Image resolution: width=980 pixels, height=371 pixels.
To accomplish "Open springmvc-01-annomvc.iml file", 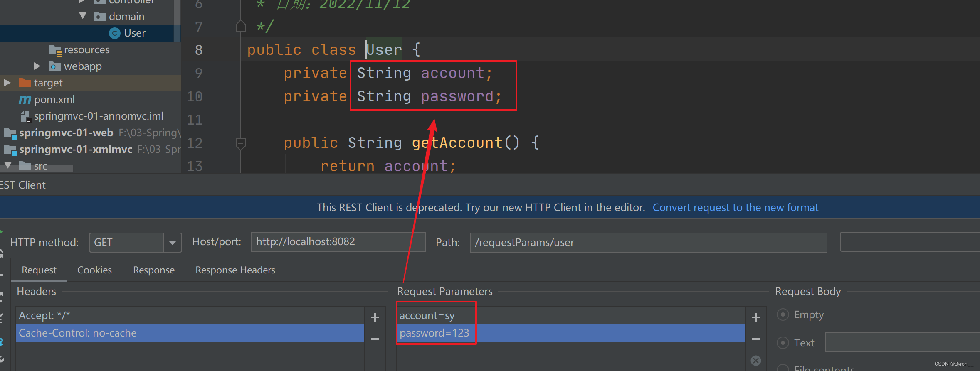I will coord(99,116).
